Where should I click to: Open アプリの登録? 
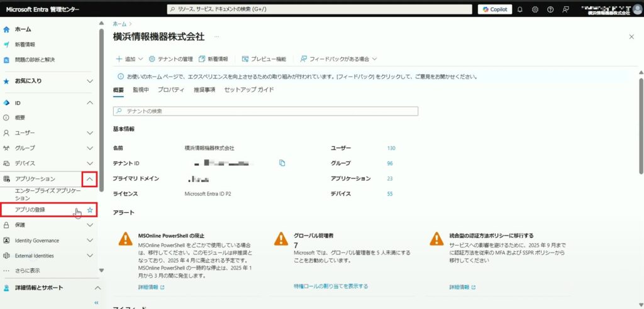pyautogui.click(x=30, y=210)
